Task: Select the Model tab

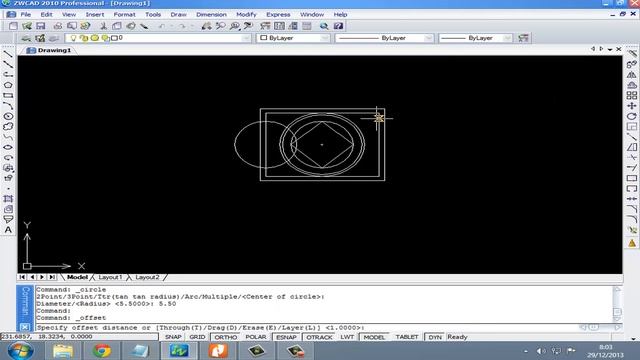Action: click(77, 277)
